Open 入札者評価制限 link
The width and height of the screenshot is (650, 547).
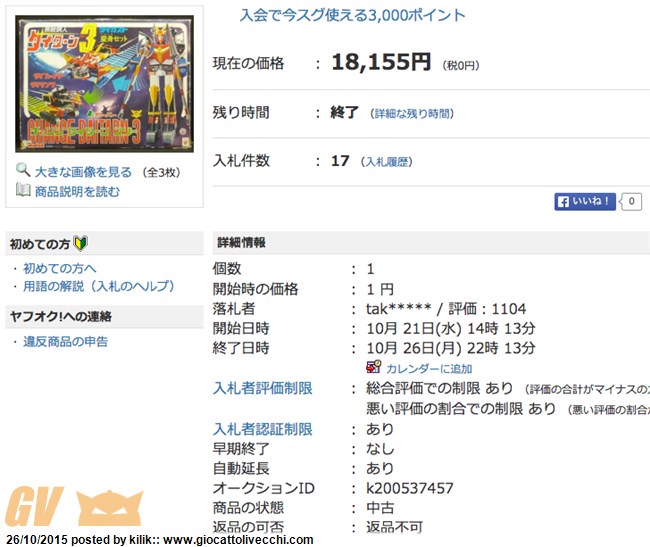tap(262, 388)
